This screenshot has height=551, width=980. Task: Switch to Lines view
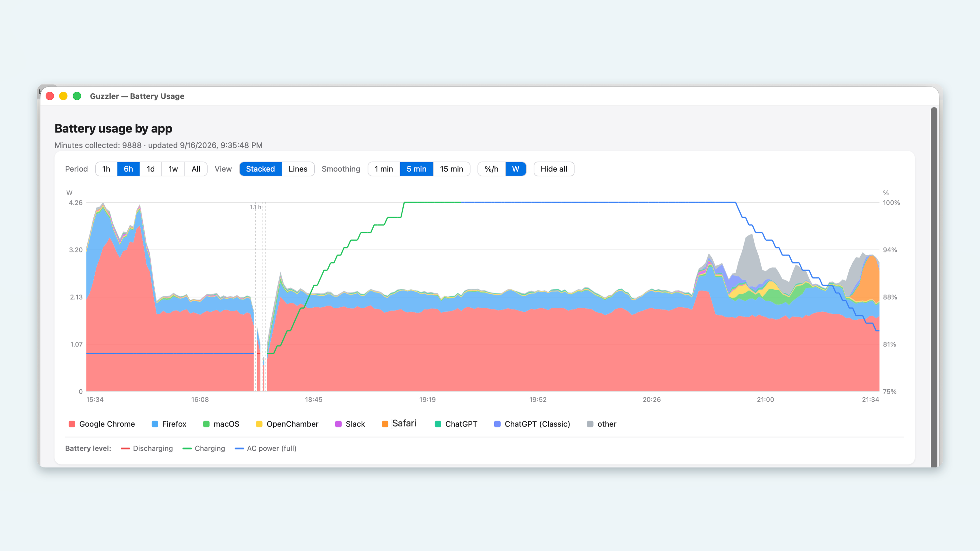point(298,169)
